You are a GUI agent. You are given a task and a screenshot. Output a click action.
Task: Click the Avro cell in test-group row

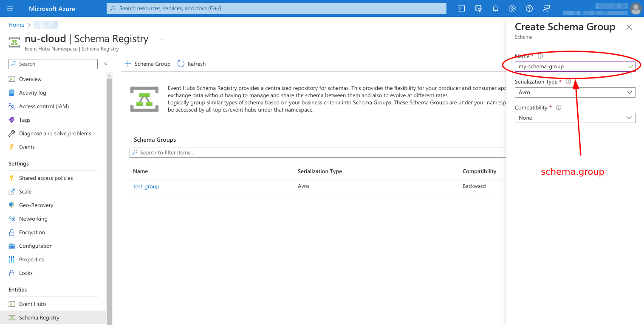pyautogui.click(x=303, y=186)
